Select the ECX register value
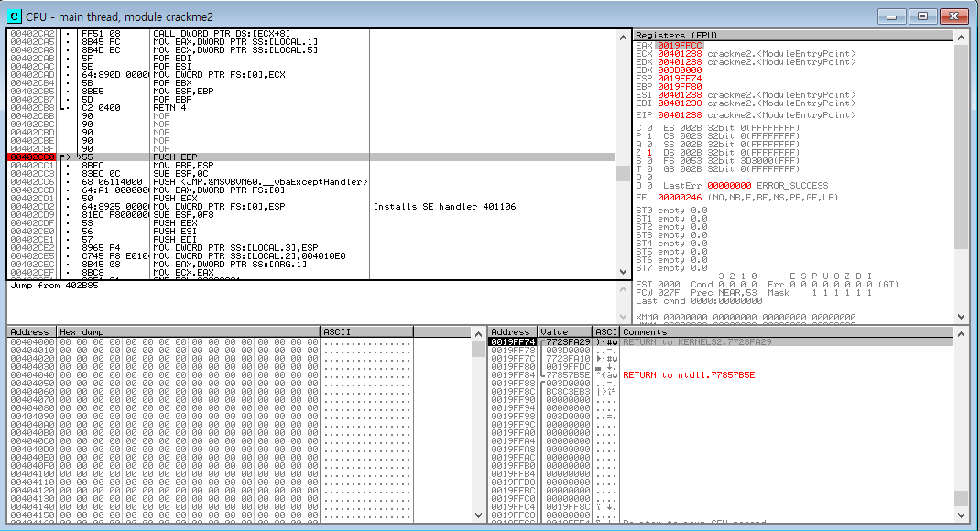 click(680, 54)
